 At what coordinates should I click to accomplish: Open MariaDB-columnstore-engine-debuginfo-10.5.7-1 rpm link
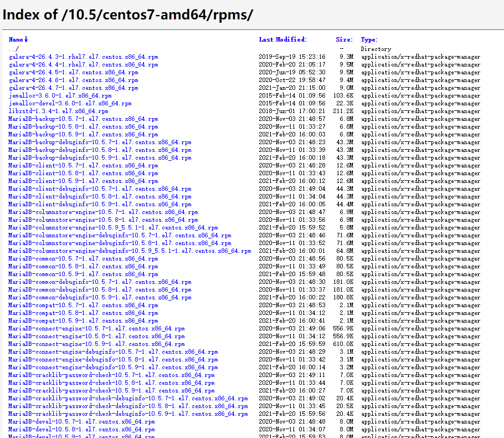point(120,235)
